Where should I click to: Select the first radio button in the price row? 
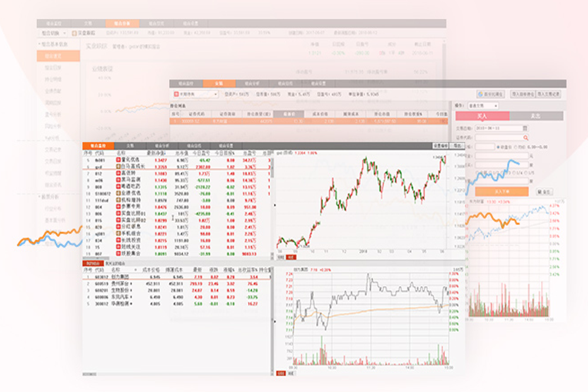click(x=499, y=147)
